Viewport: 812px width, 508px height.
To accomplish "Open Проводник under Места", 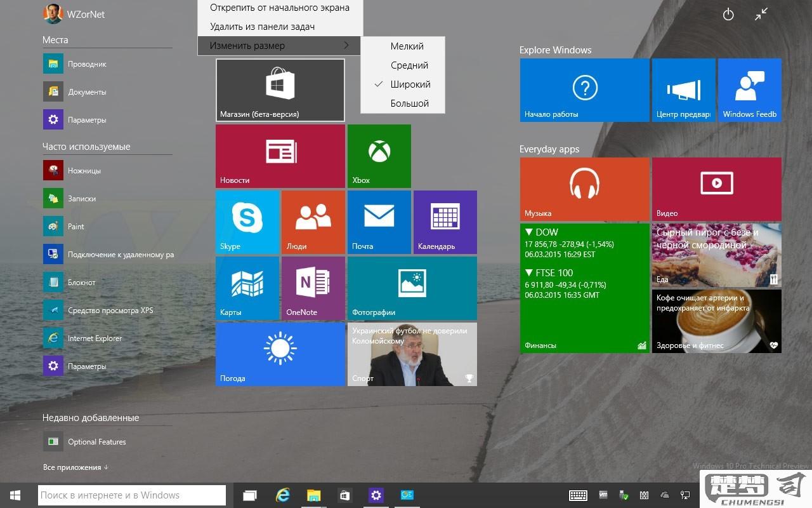I will point(74,63).
